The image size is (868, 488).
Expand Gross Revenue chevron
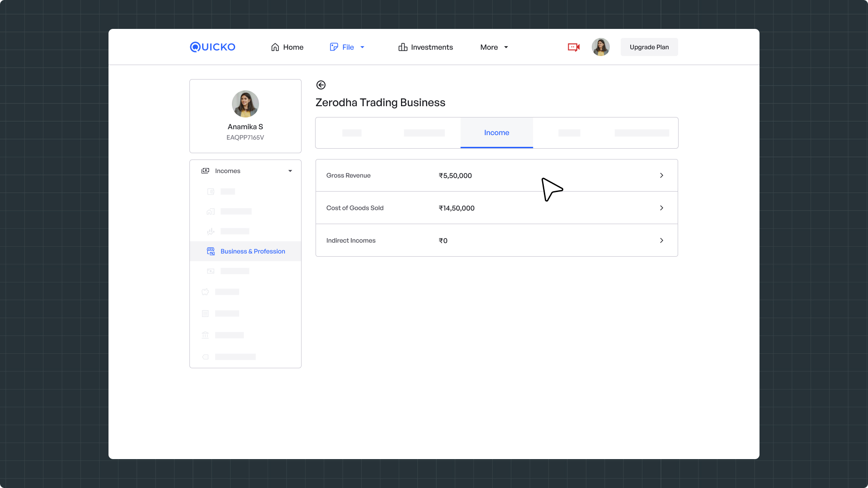point(661,175)
